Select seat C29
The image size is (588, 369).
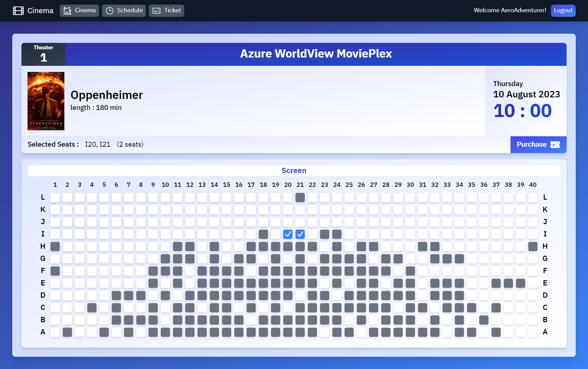(x=398, y=308)
